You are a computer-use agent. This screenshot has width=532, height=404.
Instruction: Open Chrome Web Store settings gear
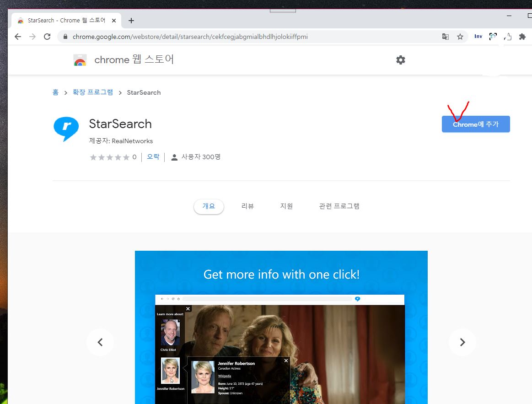coord(401,60)
